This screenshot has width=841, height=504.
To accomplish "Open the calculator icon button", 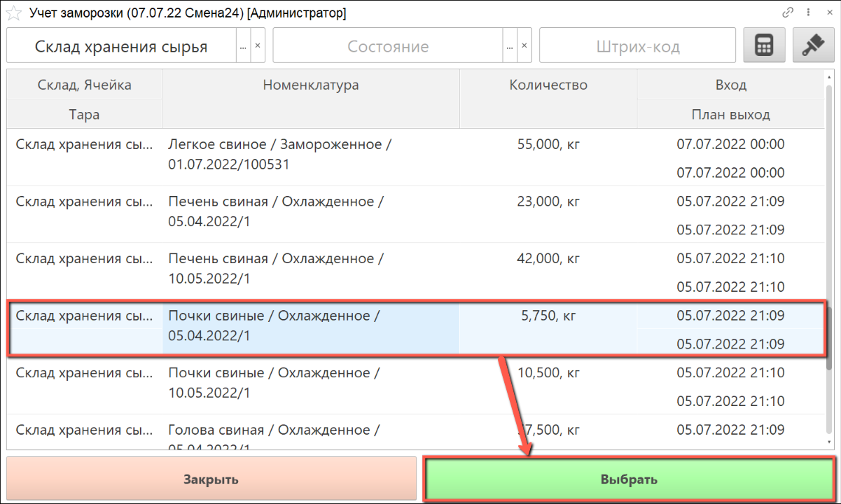I will click(x=764, y=46).
